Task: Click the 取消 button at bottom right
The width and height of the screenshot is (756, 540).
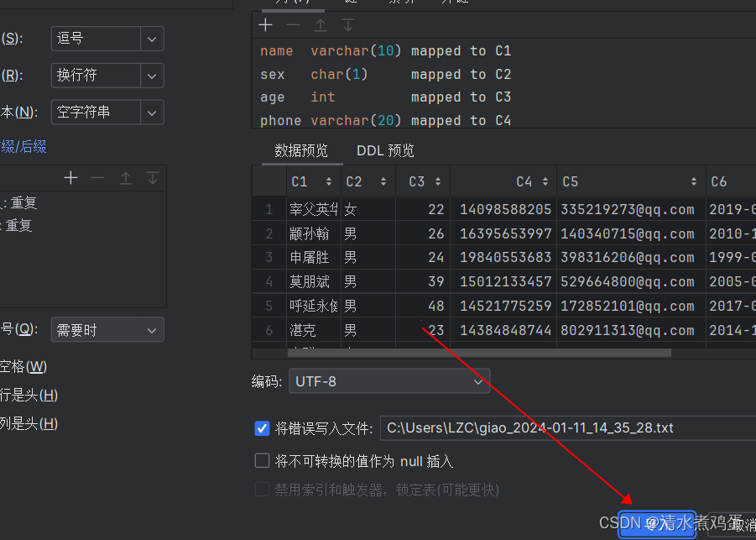Action: 741,522
